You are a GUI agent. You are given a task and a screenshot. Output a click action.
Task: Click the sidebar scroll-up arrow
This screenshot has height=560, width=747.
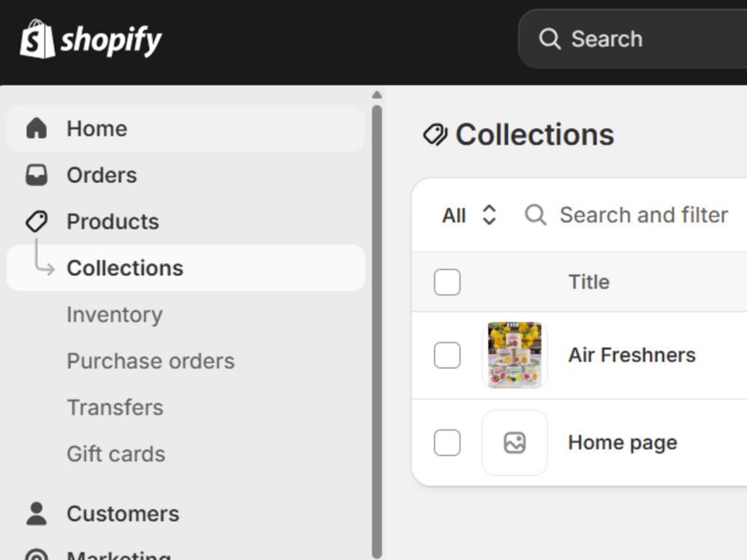pyautogui.click(x=376, y=95)
